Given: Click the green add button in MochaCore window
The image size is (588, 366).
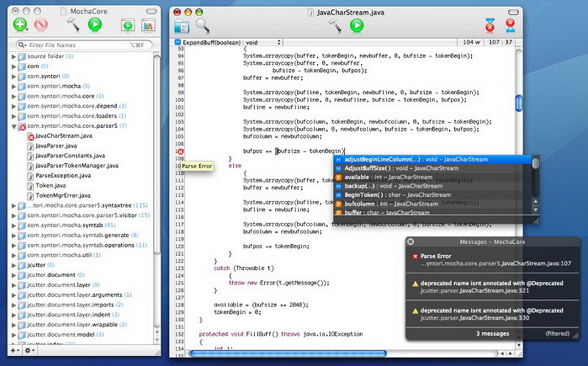Looking at the screenshot, I should pos(20,25).
